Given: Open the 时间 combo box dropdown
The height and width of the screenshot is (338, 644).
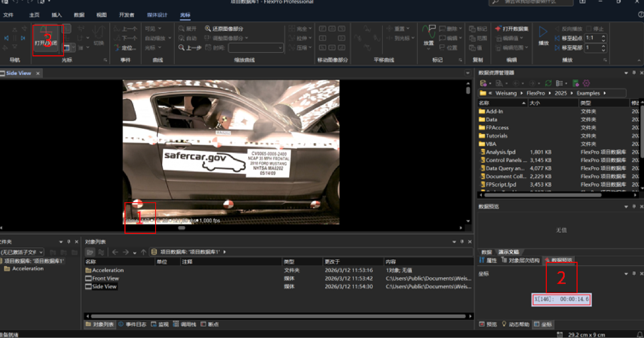Looking at the screenshot, I should point(280,48).
